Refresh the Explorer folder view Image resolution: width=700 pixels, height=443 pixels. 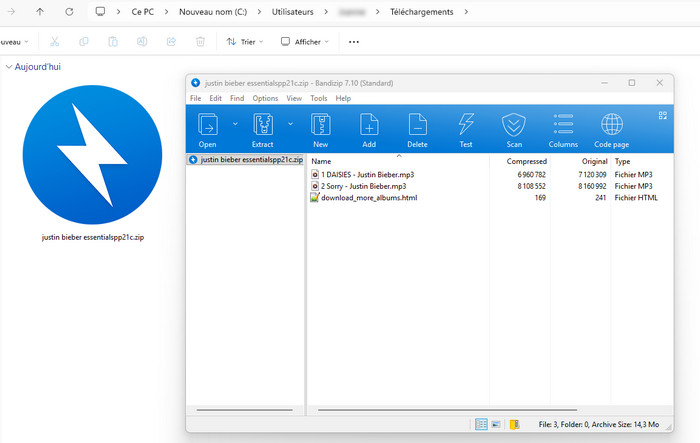[x=69, y=12]
